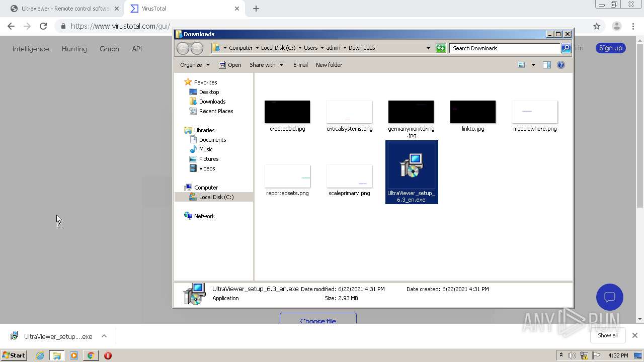644x362 pixels.
Task: Click the Forward arrow in Downloads explorer window
Action: pos(197,48)
